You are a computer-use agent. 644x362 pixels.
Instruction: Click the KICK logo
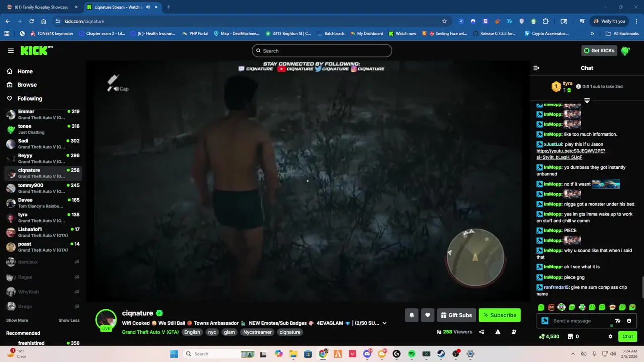coord(36,50)
